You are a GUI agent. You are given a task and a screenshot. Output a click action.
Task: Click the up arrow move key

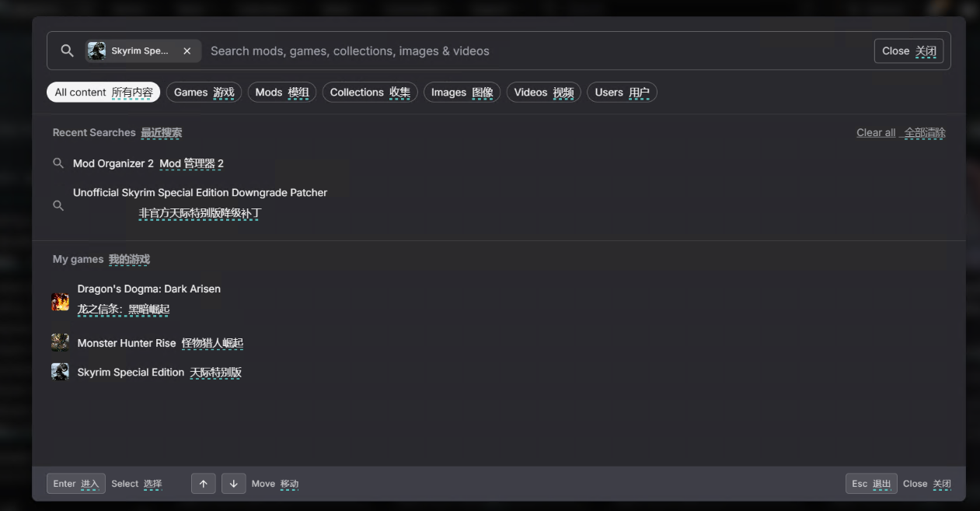(x=203, y=484)
